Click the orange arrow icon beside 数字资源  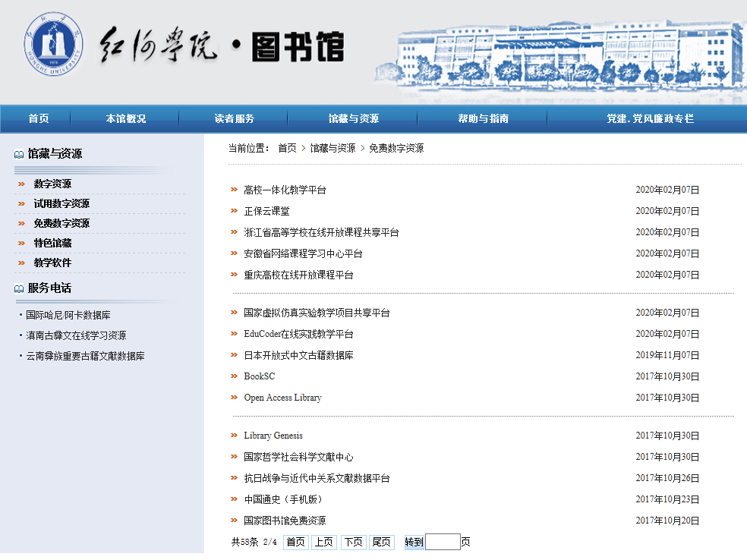click(21, 184)
